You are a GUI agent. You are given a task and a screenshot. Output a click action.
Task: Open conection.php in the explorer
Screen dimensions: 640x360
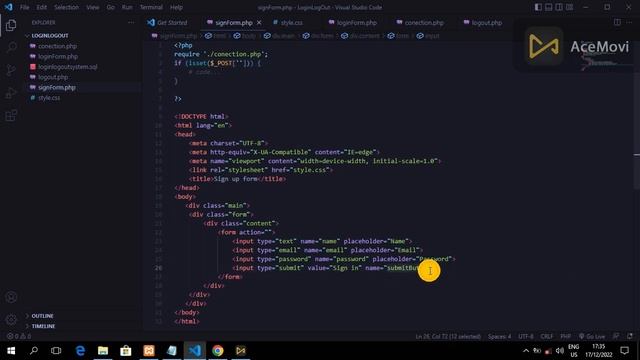pyautogui.click(x=57, y=46)
